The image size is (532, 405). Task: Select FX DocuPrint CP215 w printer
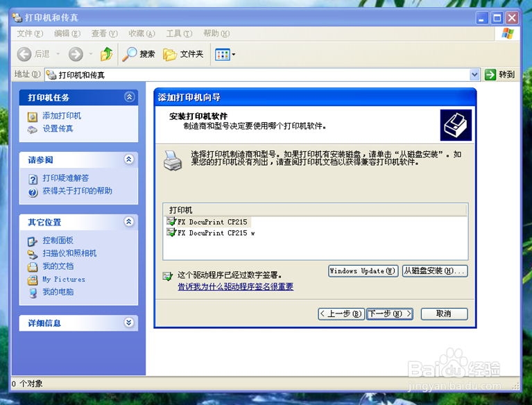(x=216, y=233)
